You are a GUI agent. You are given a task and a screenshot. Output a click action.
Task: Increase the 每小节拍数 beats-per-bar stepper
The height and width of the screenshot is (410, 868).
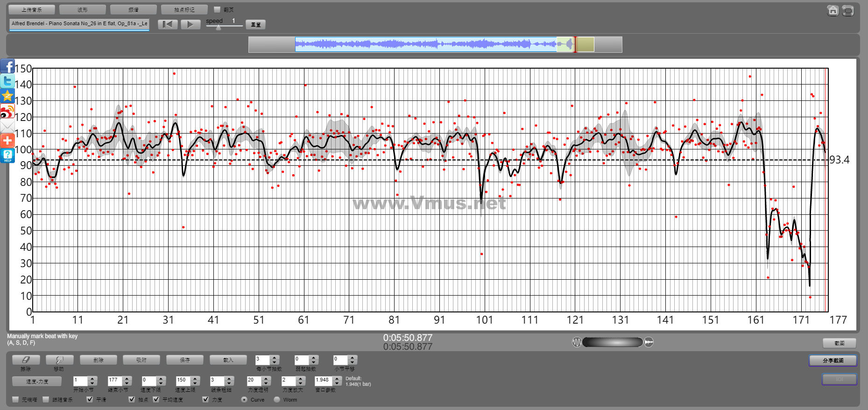(275, 358)
